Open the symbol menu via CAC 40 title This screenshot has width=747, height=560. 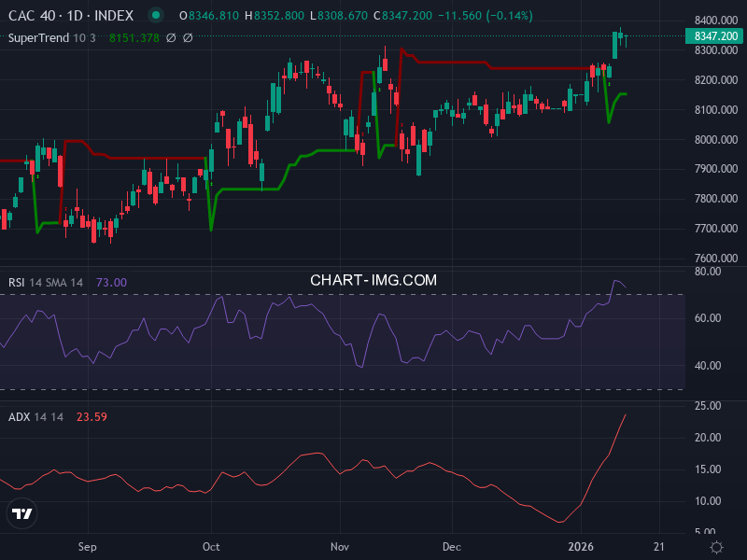(x=31, y=16)
